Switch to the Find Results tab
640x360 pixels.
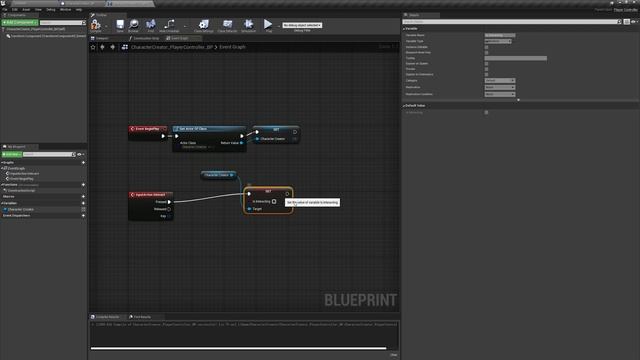point(142,317)
